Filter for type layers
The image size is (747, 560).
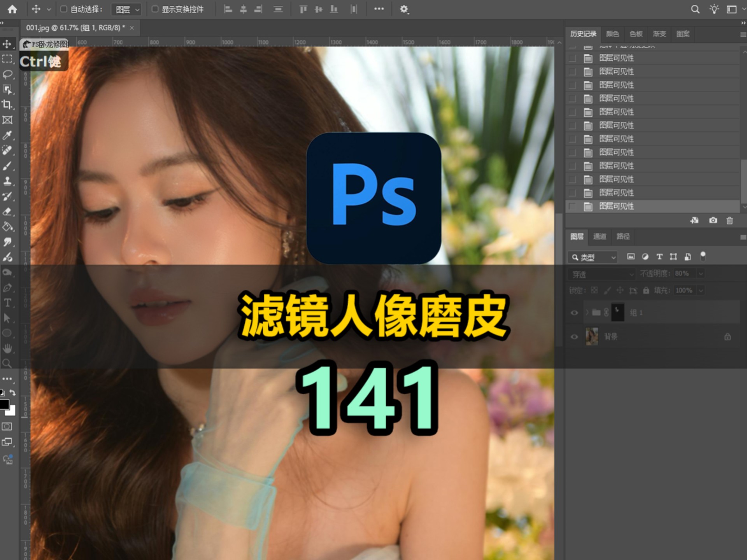[x=659, y=257]
